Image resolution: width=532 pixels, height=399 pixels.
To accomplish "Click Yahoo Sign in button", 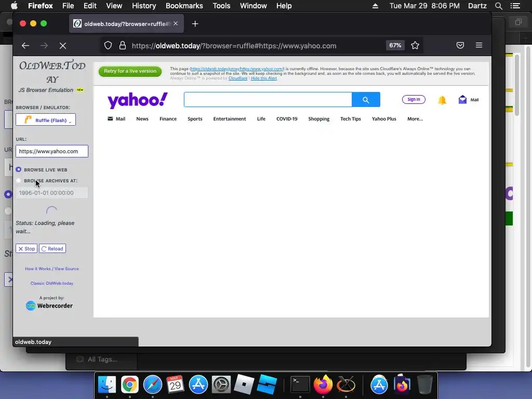I will 414,99.
